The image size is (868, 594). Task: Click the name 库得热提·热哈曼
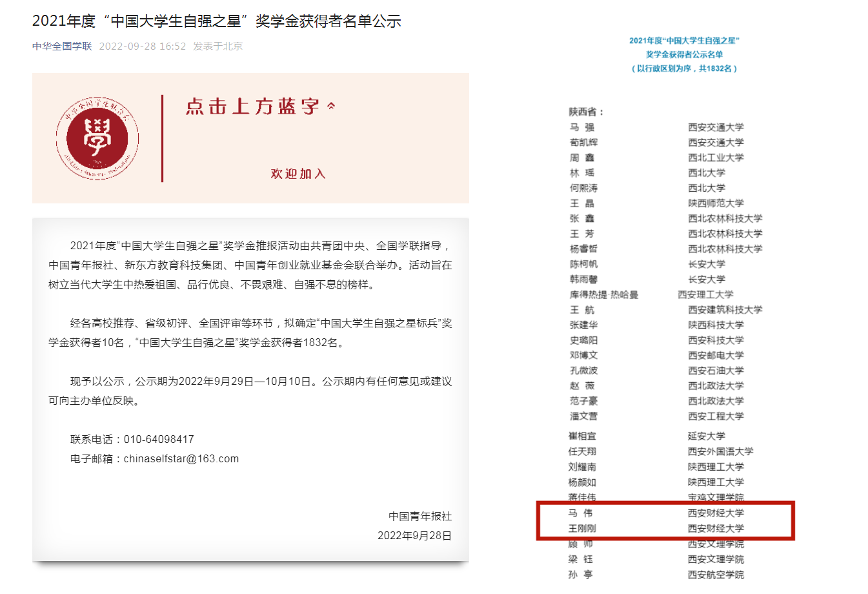pyautogui.click(x=604, y=294)
